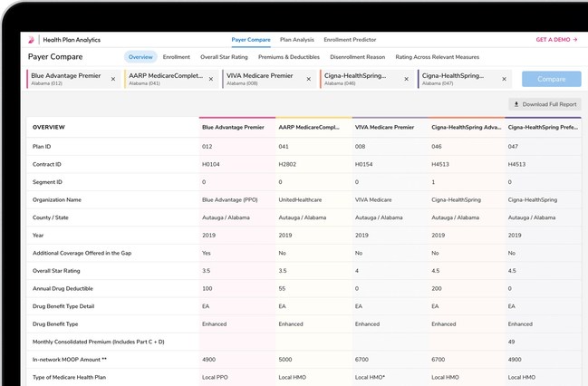
Task: Click Local HMO* plan type value
Action: coord(371,377)
